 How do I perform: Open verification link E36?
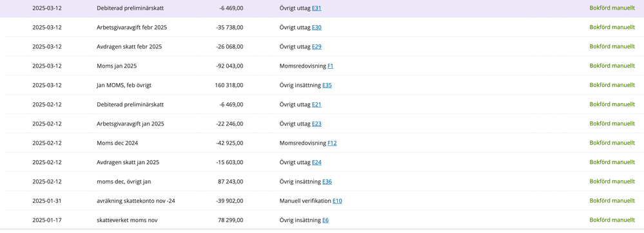click(x=327, y=182)
